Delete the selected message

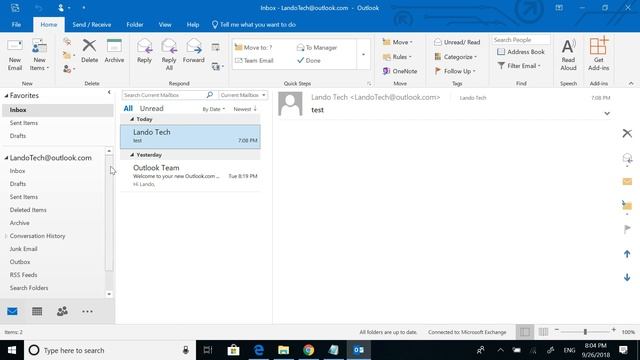coord(89,51)
